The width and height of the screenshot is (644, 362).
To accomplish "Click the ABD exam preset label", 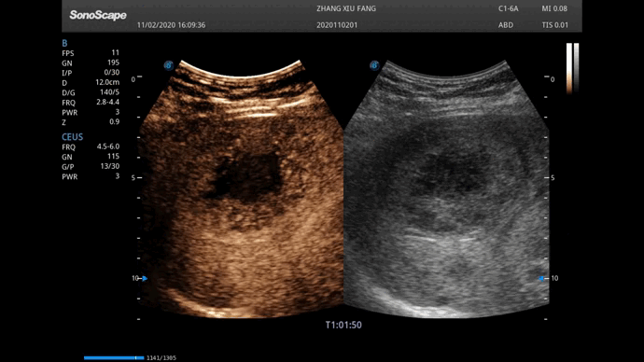I will (506, 25).
